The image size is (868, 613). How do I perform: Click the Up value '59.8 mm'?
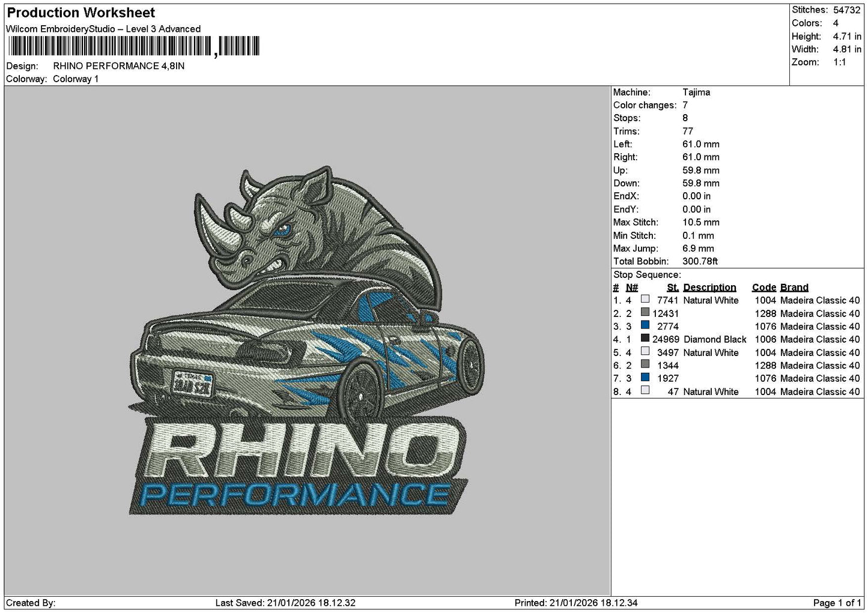coord(701,171)
